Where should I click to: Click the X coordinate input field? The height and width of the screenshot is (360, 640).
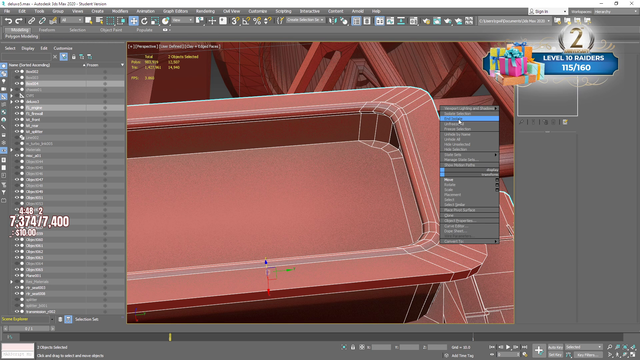pos(381,347)
